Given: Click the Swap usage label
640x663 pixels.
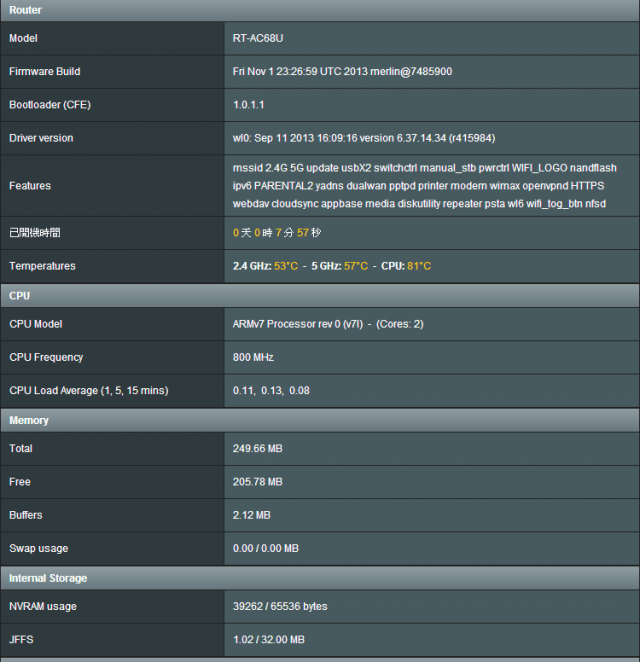Looking at the screenshot, I should [38, 549].
